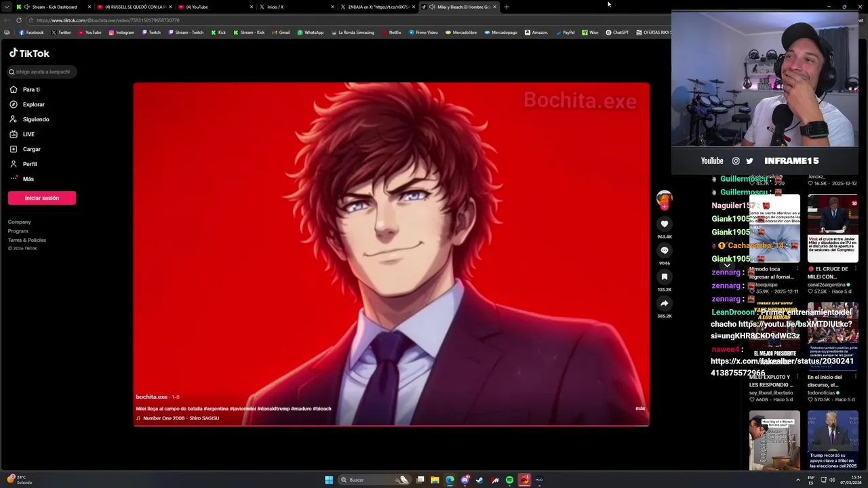Open the PayPal bookmark
This screenshot has height=488, width=868.
(565, 33)
